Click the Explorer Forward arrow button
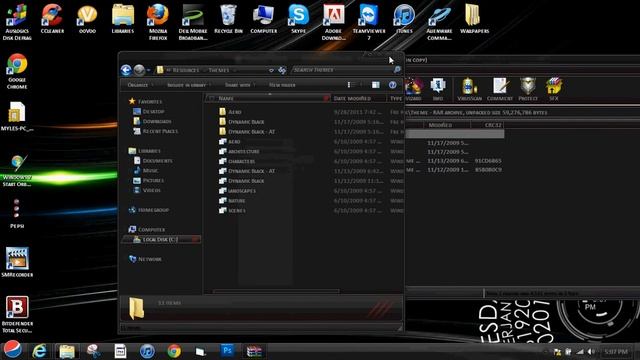The height and width of the screenshot is (360, 640). [x=139, y=70]
